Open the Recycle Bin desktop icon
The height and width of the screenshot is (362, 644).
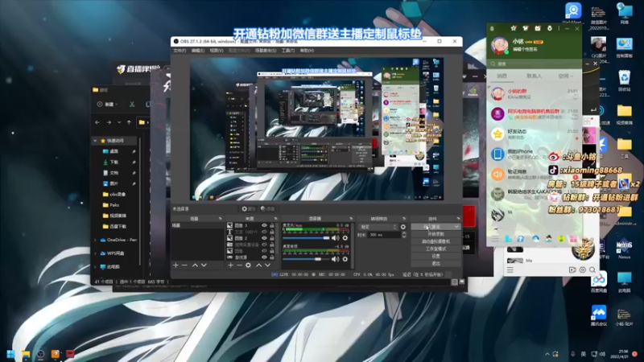[x=625, y=80]
